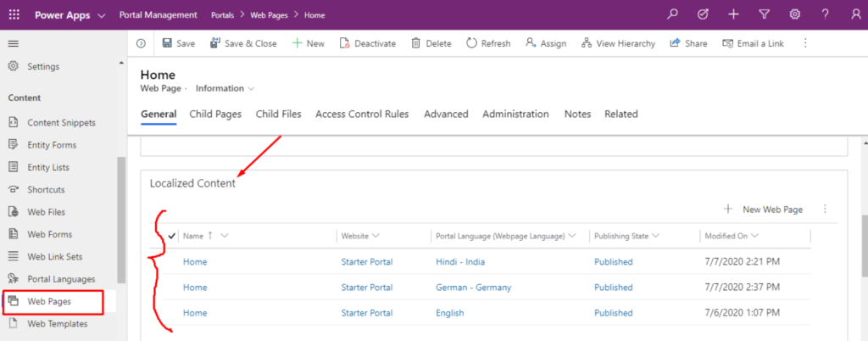868x341 pixels.
Task: Open Localized Content grid ellipsis menu
Action: click(825, 210)
